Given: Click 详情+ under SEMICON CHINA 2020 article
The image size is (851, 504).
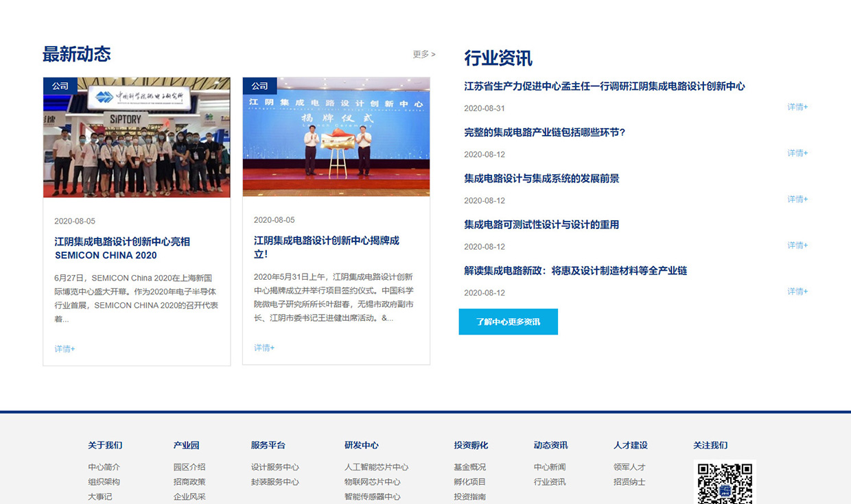Looking at the screenshot, I should pyautogui.click(x=64, y=348).
